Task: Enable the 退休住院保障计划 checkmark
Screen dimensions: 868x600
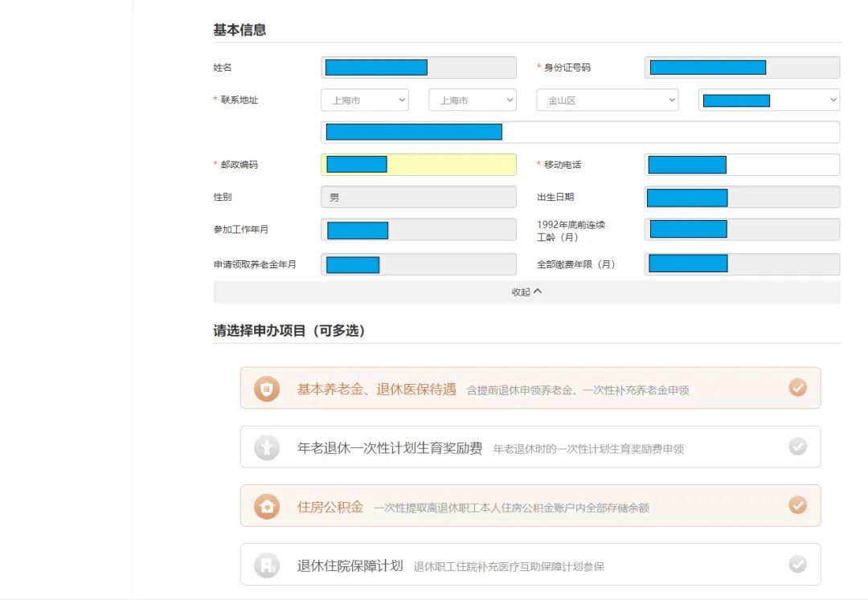Action: pyautogui.click(x=797, y=564)
